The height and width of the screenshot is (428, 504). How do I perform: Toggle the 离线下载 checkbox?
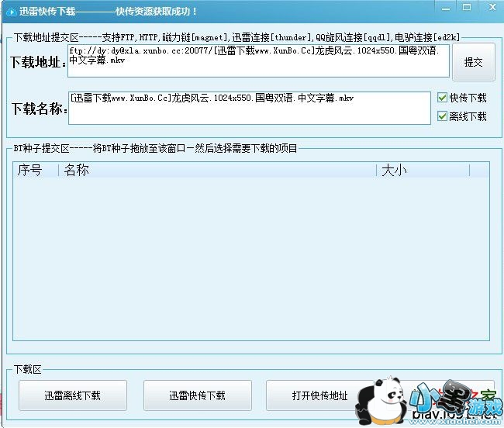pyautogui.click(x=442, y=116)
